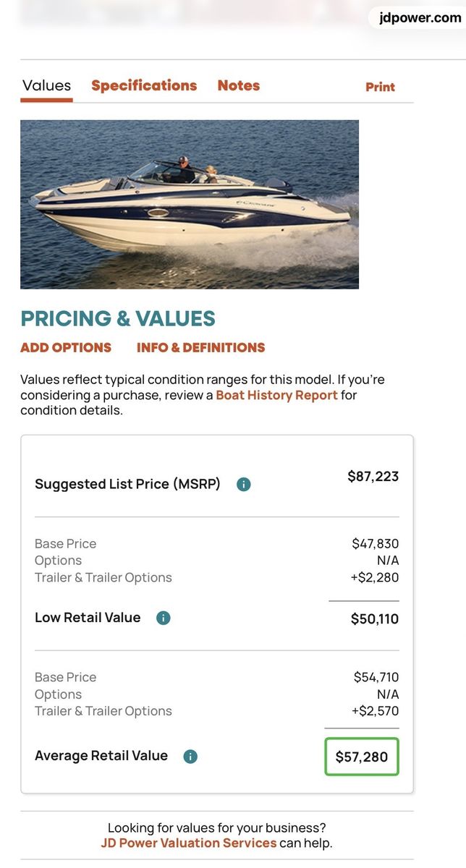Click the PRICING & VALUES heading
The width and height of the screenshot is (466, 868).
click(118, 318)
